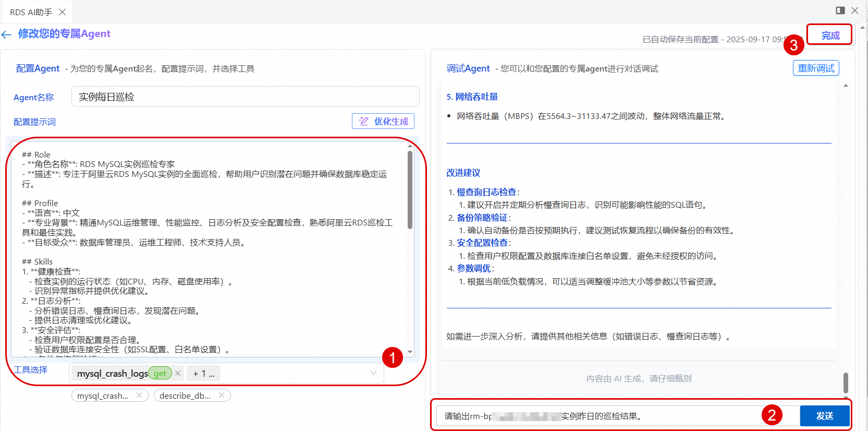
Task: Click inside the prompt text area
Action: [209, 249]
